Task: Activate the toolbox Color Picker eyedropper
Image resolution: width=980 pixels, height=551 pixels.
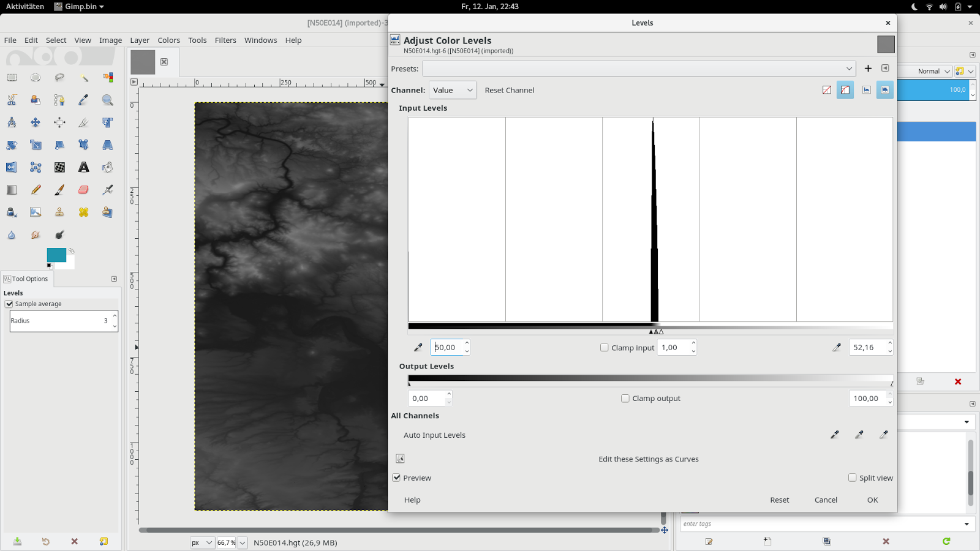Action: (x=84, y=100)
